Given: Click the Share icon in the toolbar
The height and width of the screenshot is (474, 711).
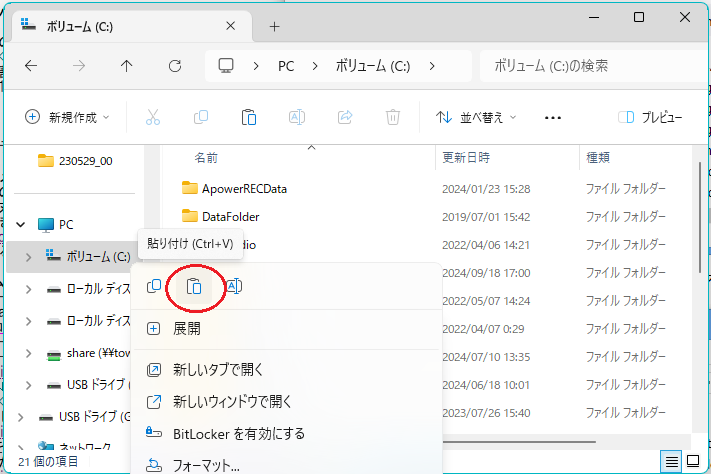Looking at the screenshot, I should (x=345, y=117).
